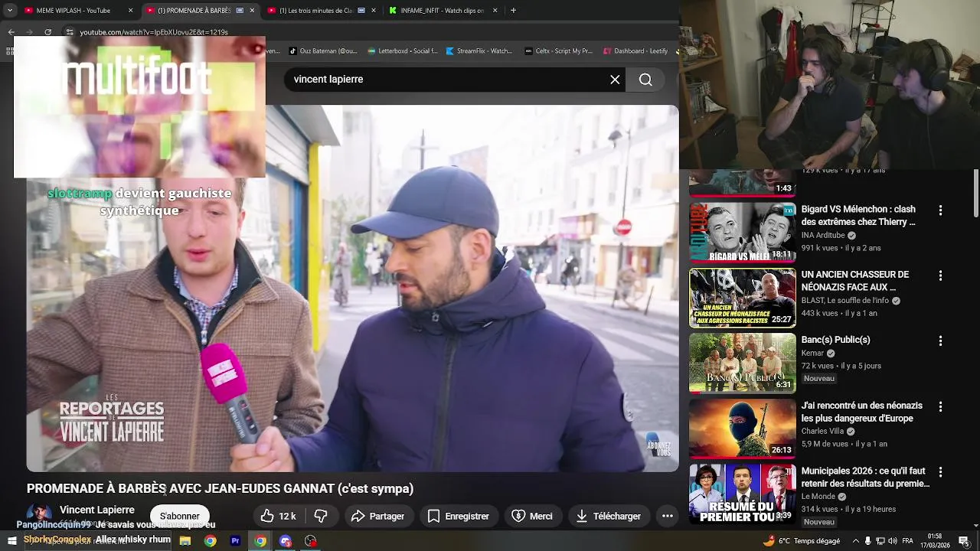Download the video via Télécharger

pyautogui.click(x=609, y=517)
